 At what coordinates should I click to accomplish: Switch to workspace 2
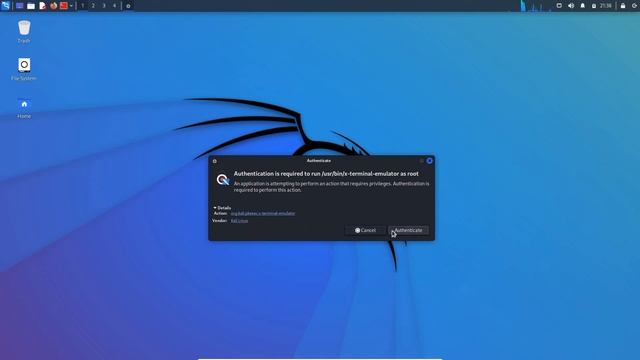tap(93, 6)
